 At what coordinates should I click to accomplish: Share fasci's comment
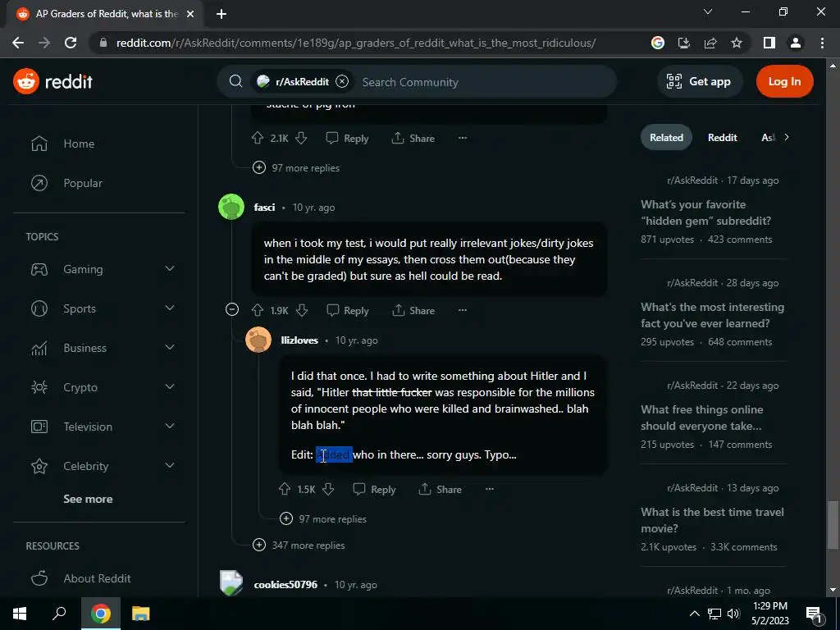(x=413, y=311)
